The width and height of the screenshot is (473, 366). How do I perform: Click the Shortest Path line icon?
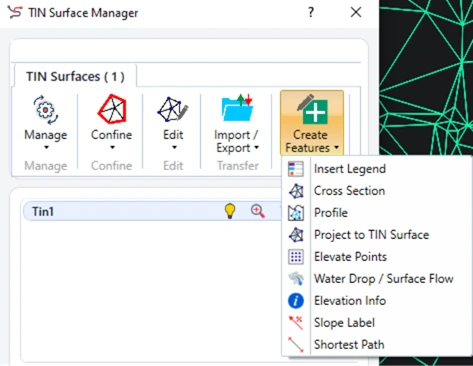[296, 345]
